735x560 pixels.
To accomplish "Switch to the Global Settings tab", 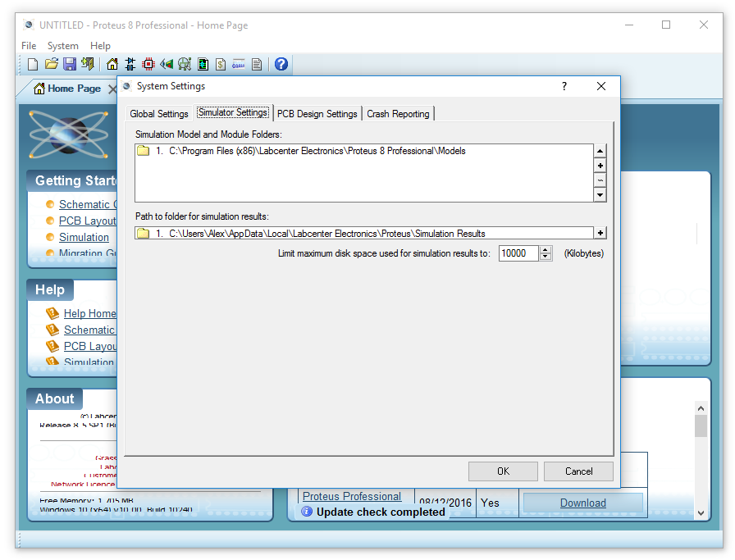I will pyautogui.click(x=159, y=114).
